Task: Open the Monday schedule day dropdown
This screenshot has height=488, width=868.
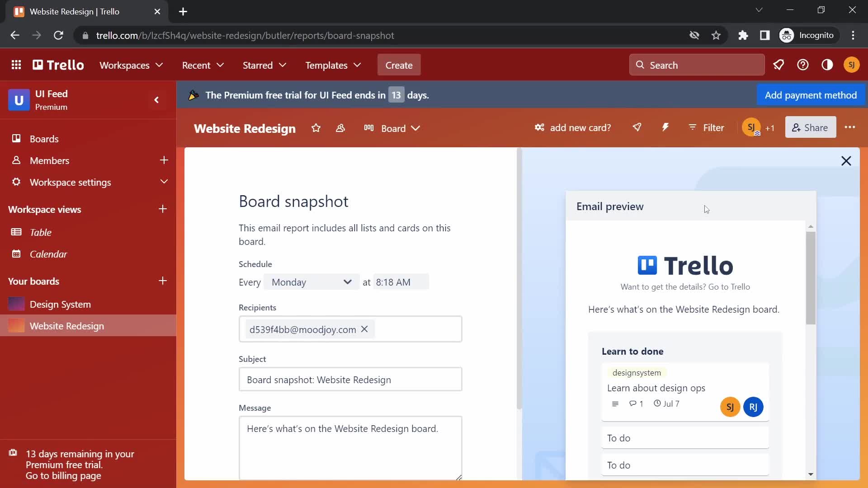Action: tap(311, 282)
